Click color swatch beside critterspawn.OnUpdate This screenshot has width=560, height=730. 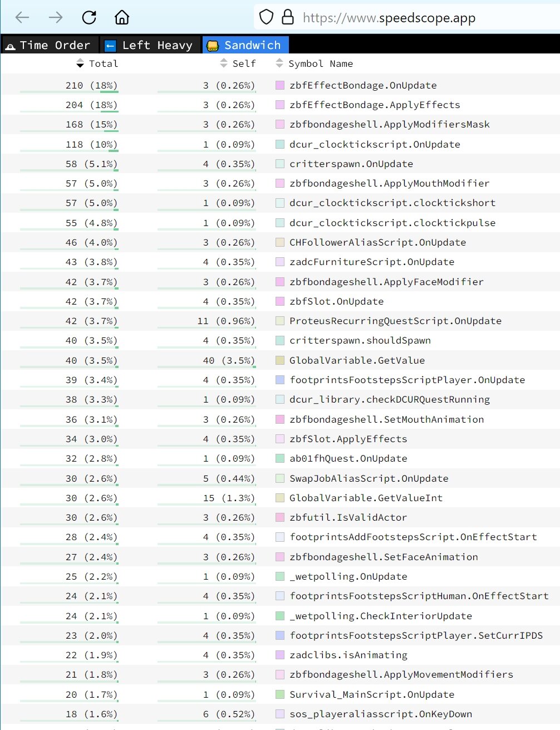click(x=280, y=164)
